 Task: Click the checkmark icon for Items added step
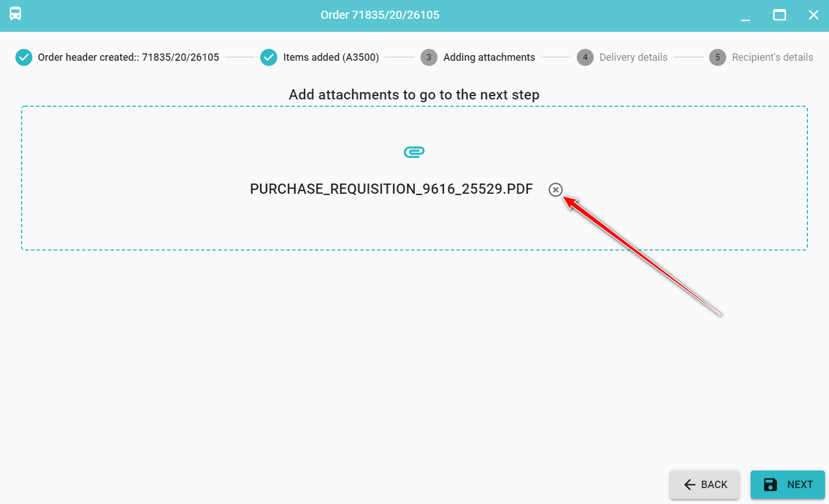point(269,57)
